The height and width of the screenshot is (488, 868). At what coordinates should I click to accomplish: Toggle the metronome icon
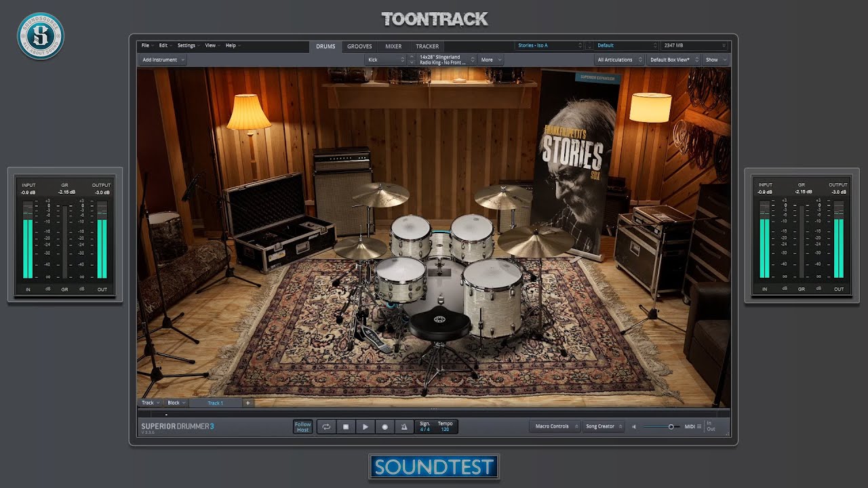pos(404,427)
